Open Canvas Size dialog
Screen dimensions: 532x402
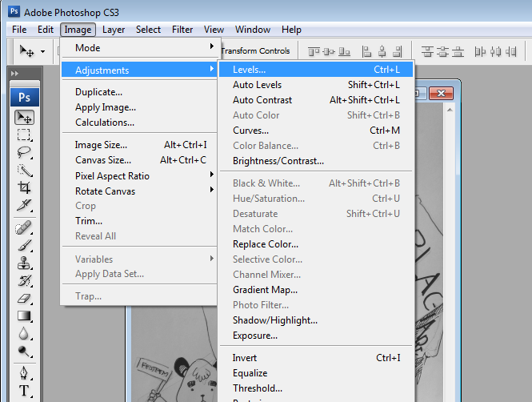139,160
